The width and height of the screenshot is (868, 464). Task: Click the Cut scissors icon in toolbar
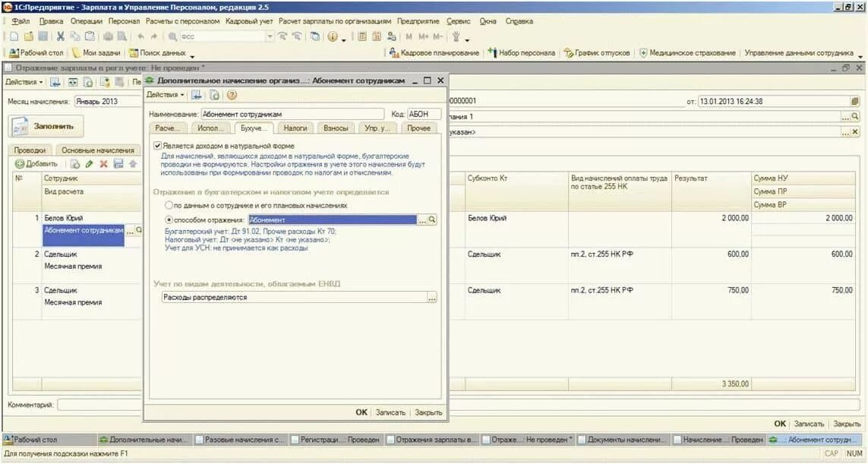(x=60, y=36)
